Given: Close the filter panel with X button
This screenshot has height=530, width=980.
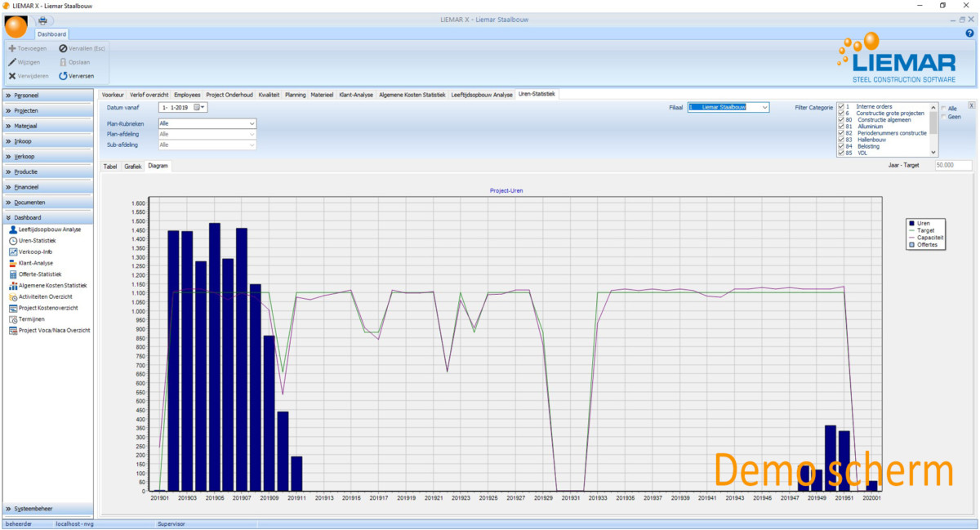Looking at the screenshot, I should point(971,105).
